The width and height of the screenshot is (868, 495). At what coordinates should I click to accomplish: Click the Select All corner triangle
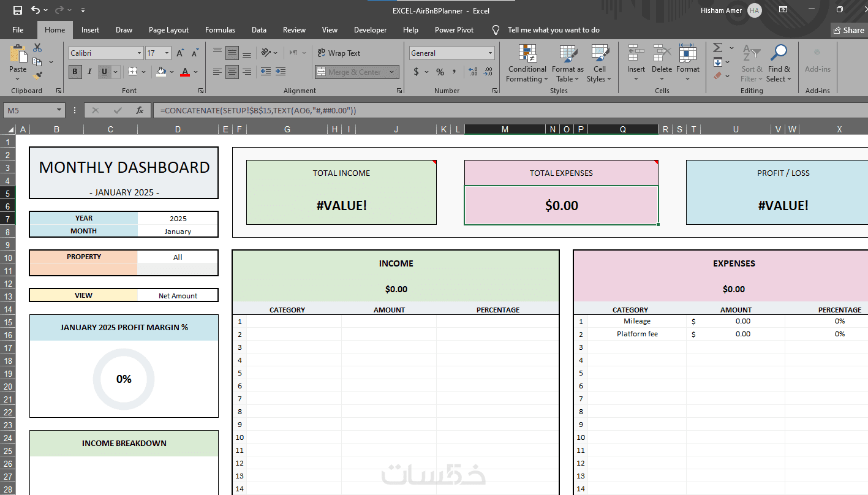(x=10, y=129)
